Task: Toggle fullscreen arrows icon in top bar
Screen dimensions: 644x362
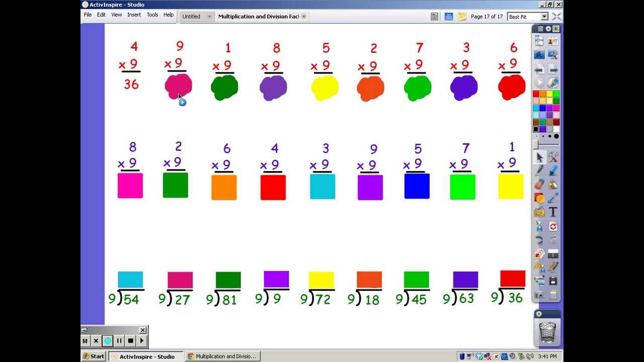Action: click(556, 17)
